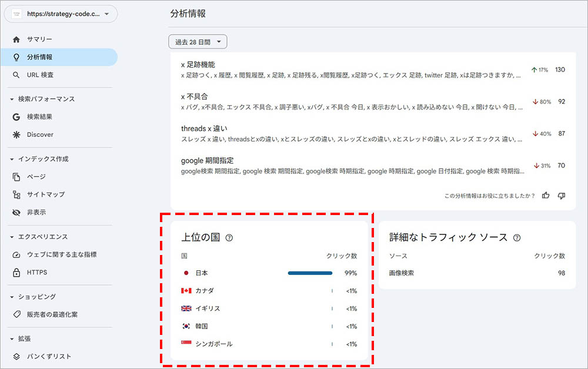Viewport: 588px width, 369px height.
Task: Click the Google 検索結果 icon
Action: pos(16,117)
